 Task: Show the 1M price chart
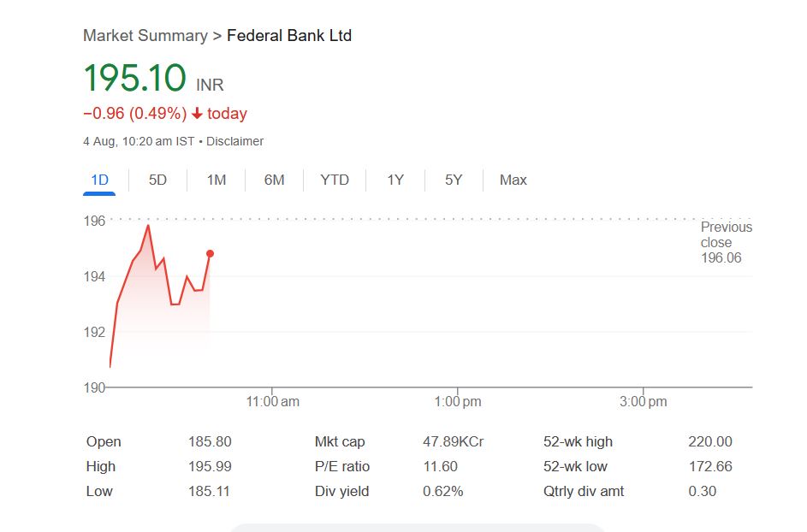[x=217, y=180]
